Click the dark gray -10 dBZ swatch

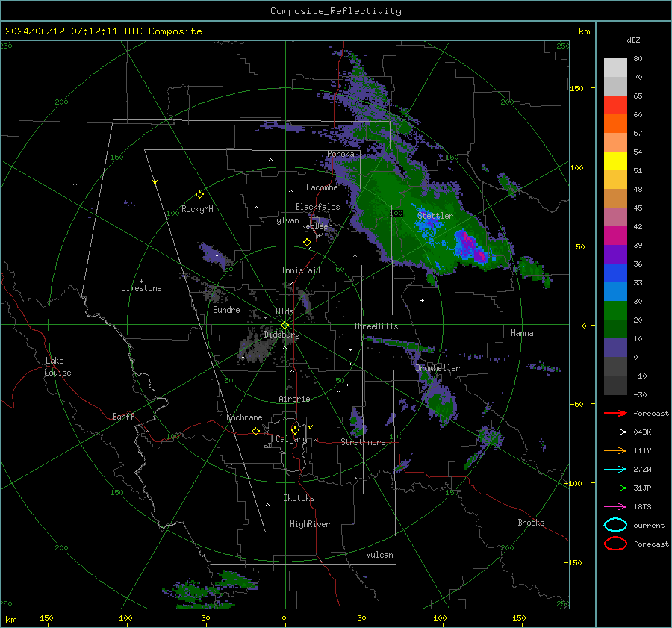615,385
